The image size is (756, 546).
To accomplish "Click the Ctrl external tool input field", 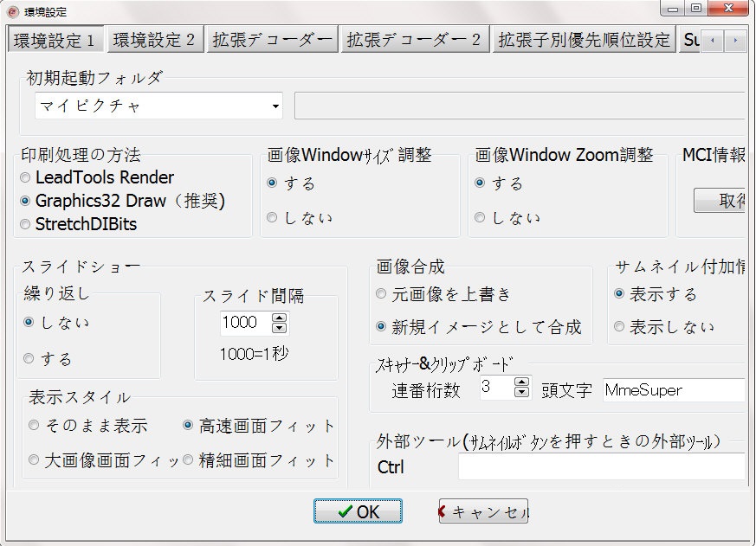I will pos(601,466).
